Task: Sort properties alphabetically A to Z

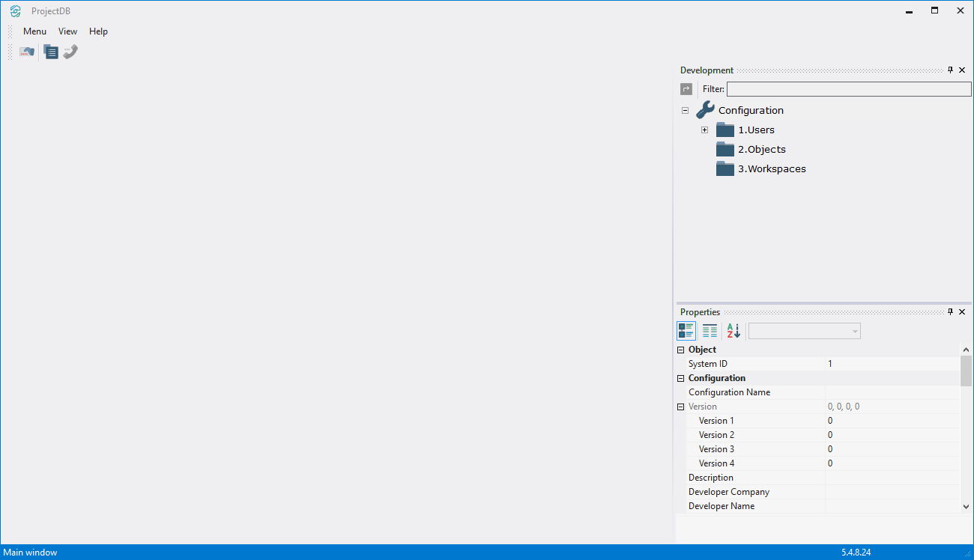Action: 733,331
